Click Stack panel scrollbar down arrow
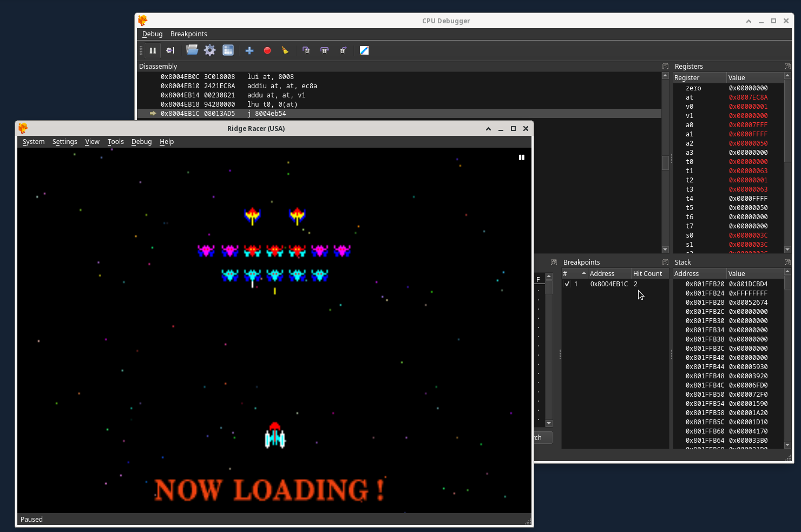The image size is (801, 532). [x=787, y=445]
